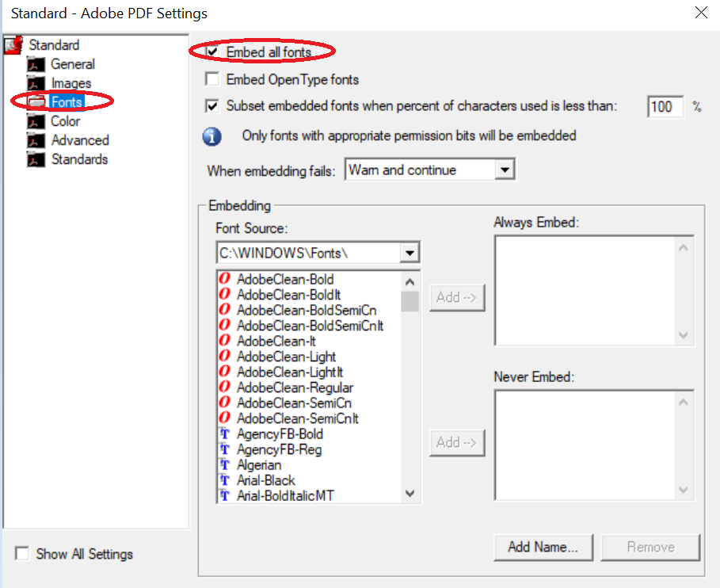Click the Standards settings PDF icon
Screen dimensions: 720x588
[36, 159]
